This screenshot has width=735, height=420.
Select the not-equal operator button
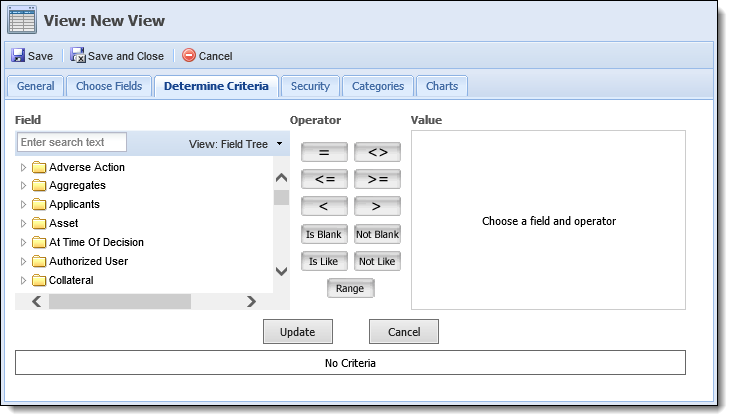(377, 152)
